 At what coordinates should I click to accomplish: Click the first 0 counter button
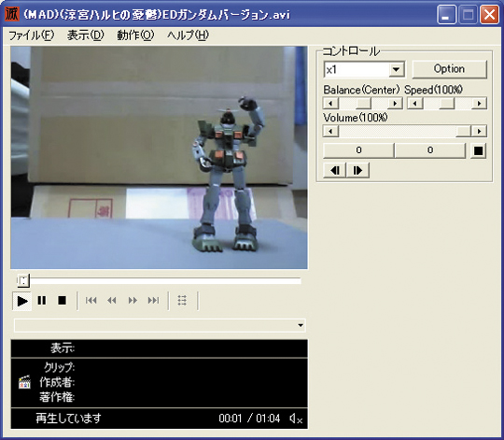pyautogui.click(x=358, y=150)
